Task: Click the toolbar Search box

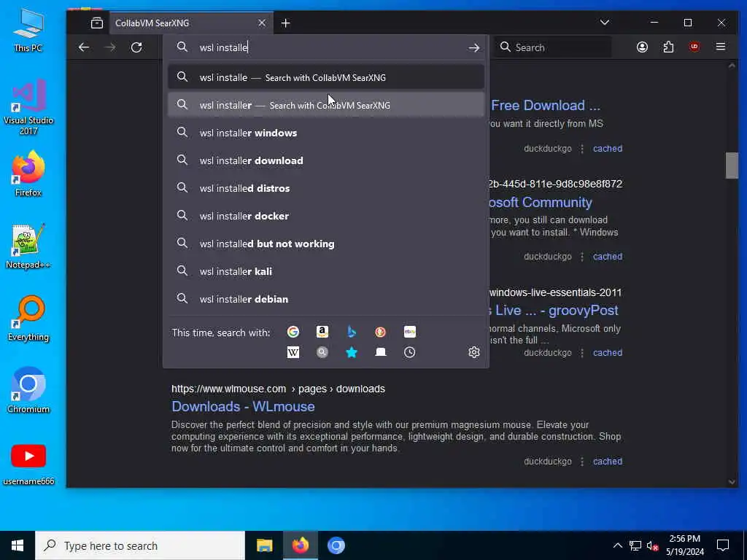Action: (553, 47)
